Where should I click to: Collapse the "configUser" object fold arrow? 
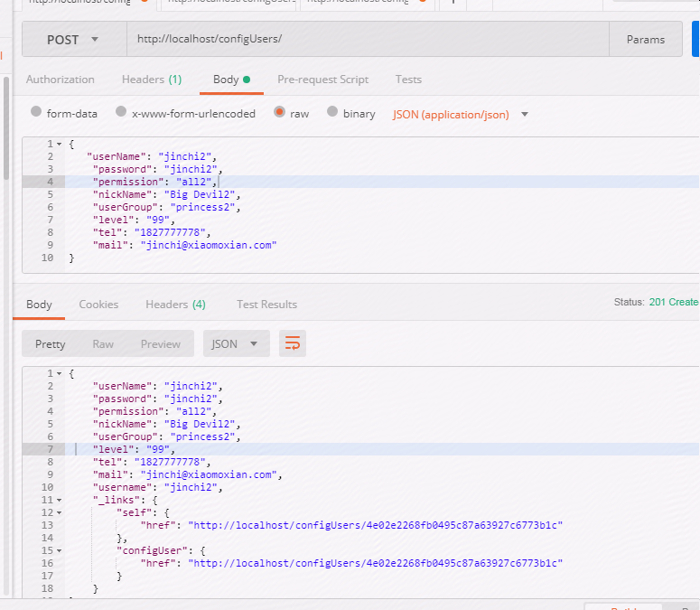[x=59, y=550]
